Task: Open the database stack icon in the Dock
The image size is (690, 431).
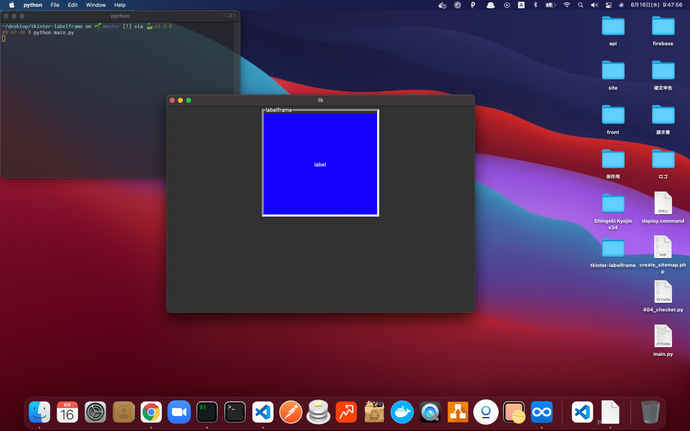Action: (318, 413)
